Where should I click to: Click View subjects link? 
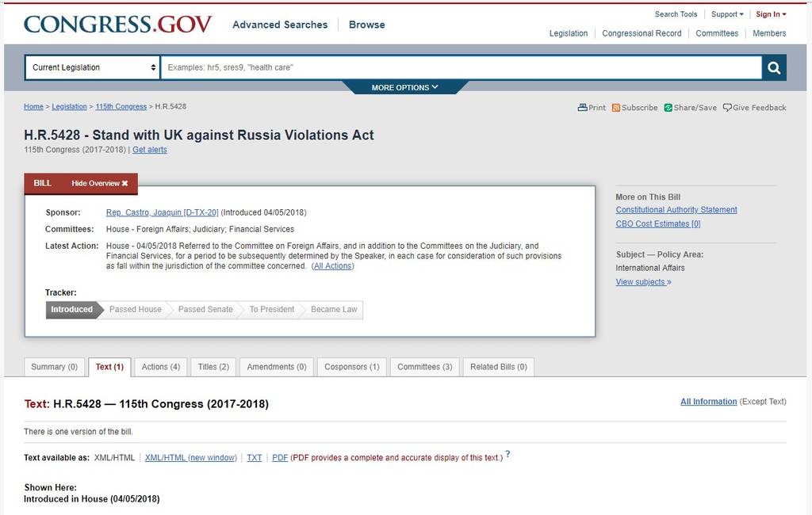(643, 282)
